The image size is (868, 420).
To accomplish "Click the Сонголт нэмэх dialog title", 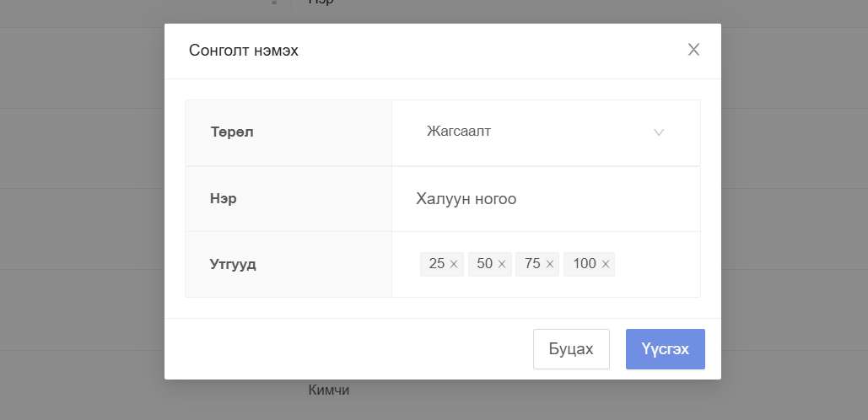I will [x=244, y=51].
